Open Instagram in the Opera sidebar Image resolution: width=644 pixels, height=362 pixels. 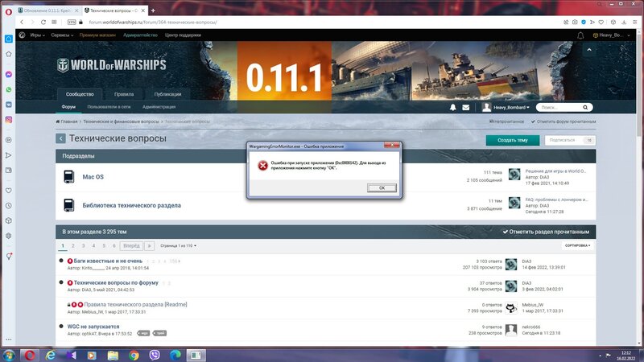pos(8,120)
